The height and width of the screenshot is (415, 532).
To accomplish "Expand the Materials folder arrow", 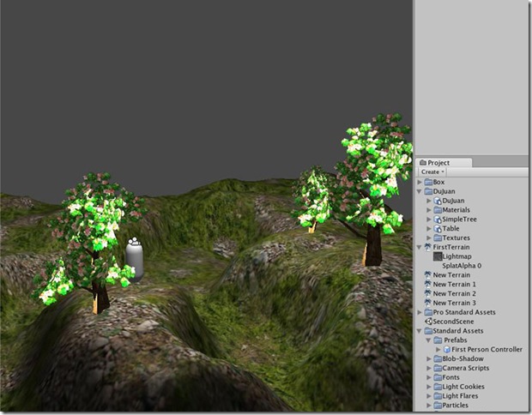I will 429,210.
